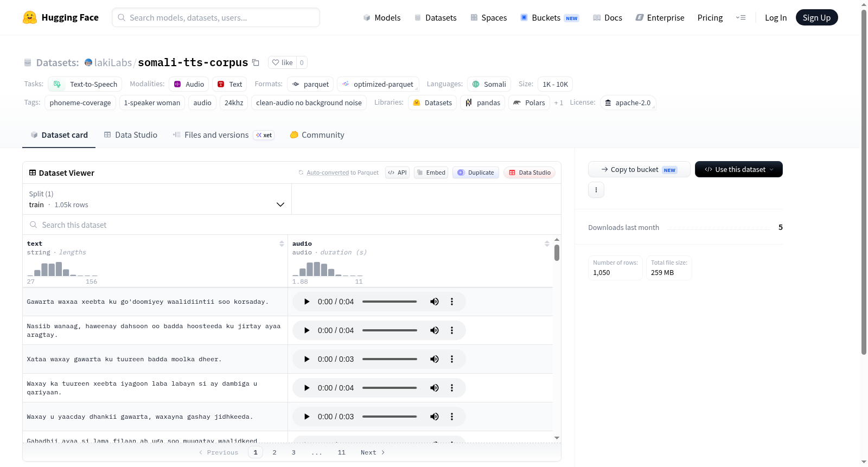Mute audio in the 'Waxay u yaacday' row
This screenshot has width=868, height=467.
(435, 417)
